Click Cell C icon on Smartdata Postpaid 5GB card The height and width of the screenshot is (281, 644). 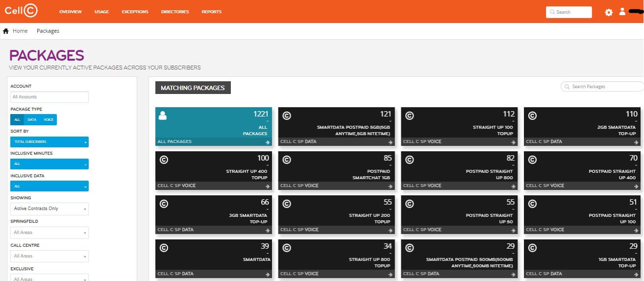click(x=287, y=116)
